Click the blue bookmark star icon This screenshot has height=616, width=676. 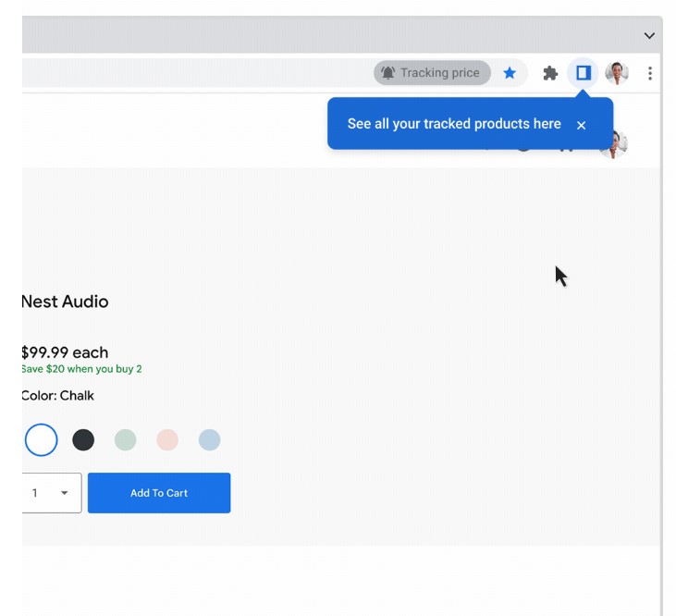[510, 73]
